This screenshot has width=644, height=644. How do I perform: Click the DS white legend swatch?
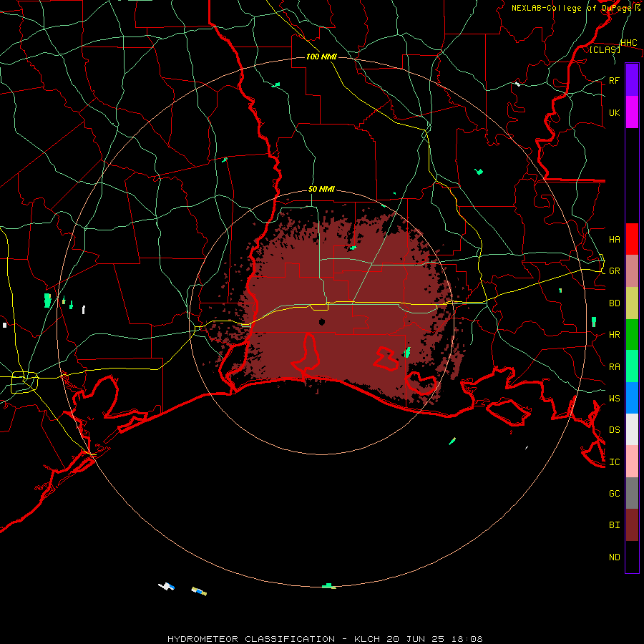632,429
